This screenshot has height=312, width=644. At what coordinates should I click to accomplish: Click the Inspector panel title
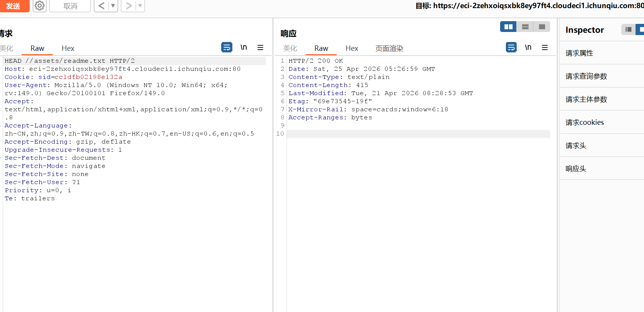click(x=585, y=30)
